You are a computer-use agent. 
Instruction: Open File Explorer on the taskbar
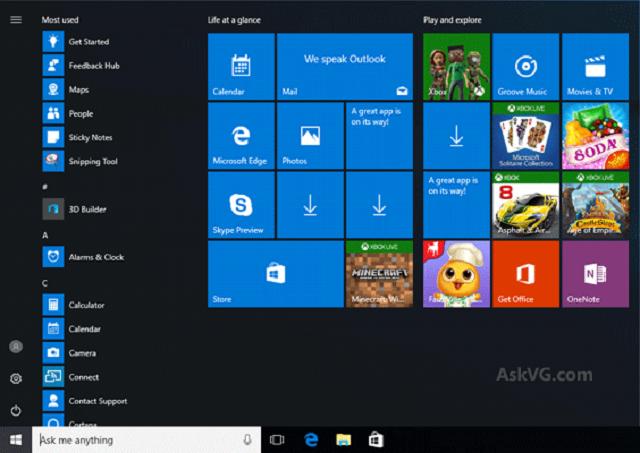[343, 440]
